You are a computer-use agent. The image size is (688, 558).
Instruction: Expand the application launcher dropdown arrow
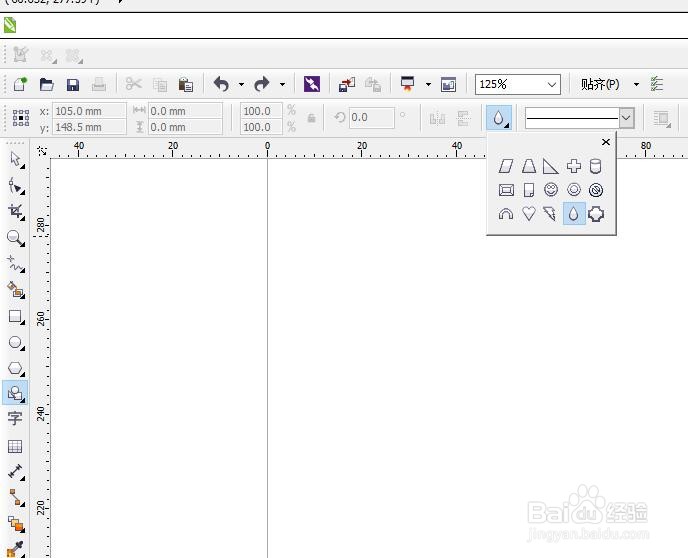(428, 84)
